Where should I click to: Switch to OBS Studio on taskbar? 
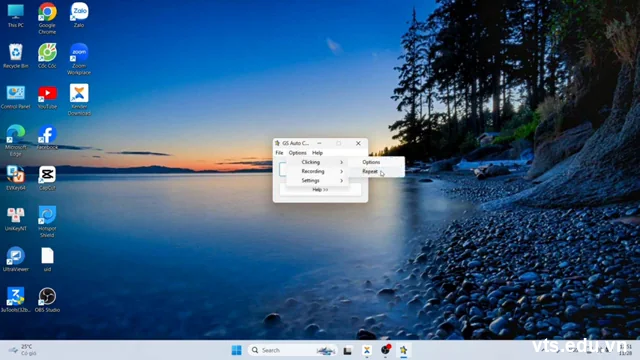tap(385, 350)
